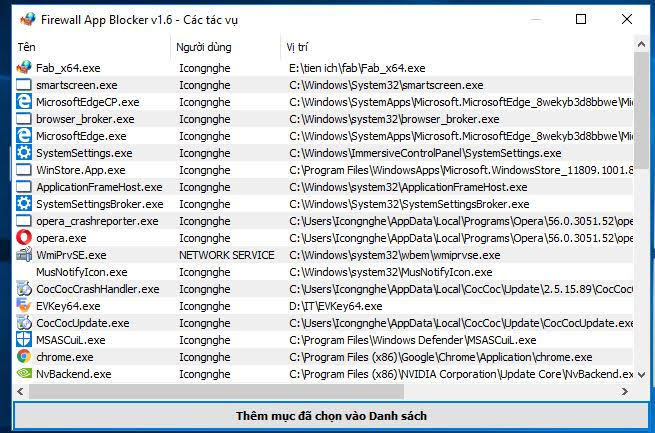
Task: Select the EVKey64.exe name text
Action: [x=68, y=306]
